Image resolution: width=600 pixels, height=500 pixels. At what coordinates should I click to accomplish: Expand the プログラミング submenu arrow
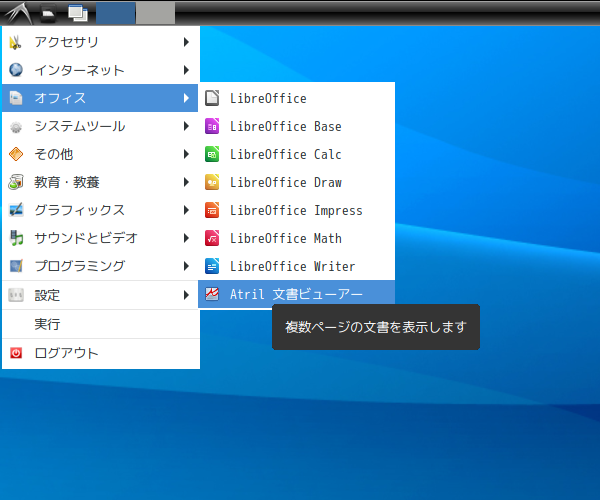point(186,266)
